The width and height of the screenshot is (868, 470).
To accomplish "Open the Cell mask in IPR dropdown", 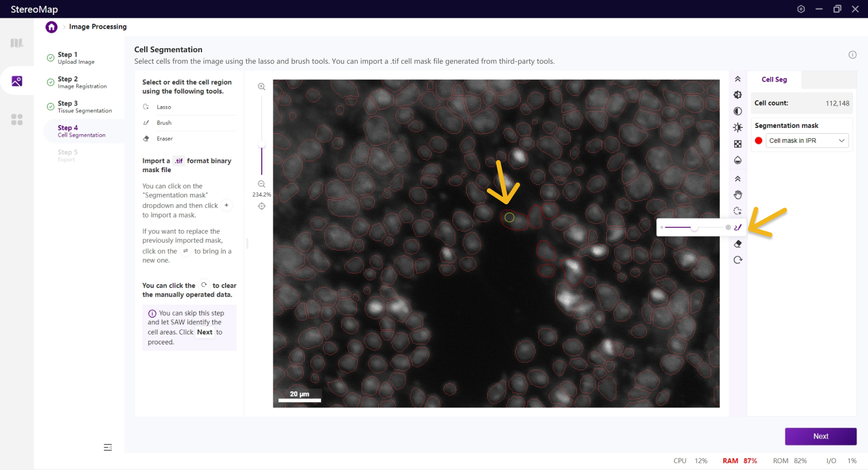I will tap(807, 141).
